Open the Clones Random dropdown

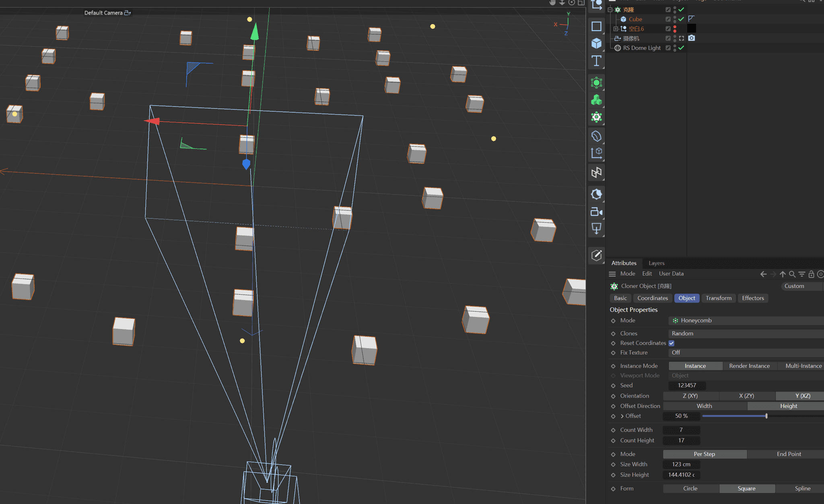[746, 333]
